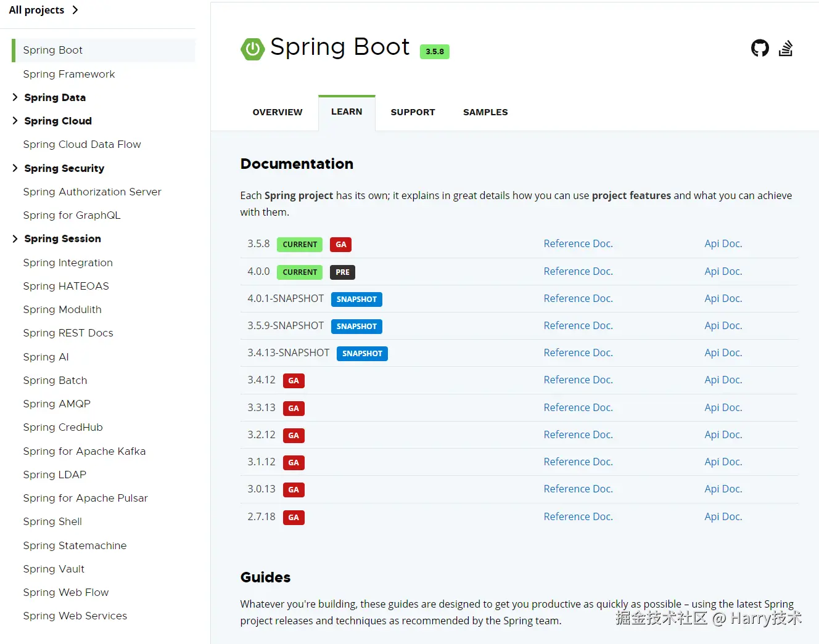Open the Spring Boot GitHub repository icon
This screenshot has width=819, height=644.
click(x=760, y=48)
